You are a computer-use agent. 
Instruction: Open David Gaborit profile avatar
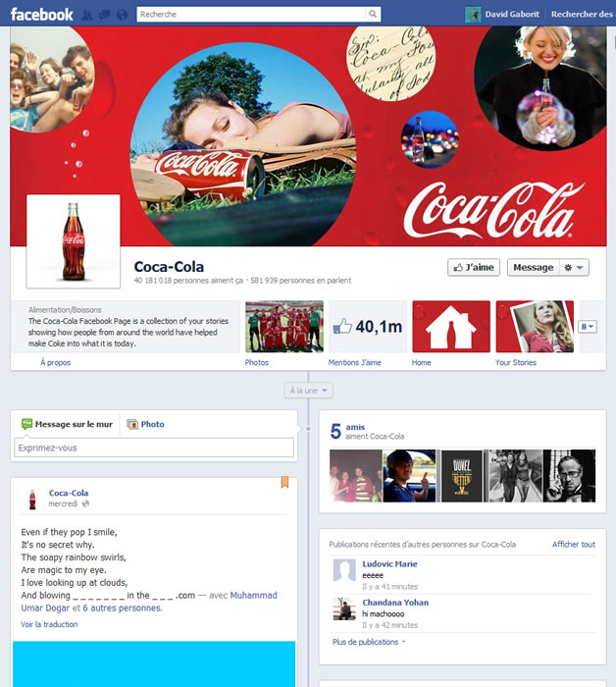pyautogui.click(x=473, y=15)
